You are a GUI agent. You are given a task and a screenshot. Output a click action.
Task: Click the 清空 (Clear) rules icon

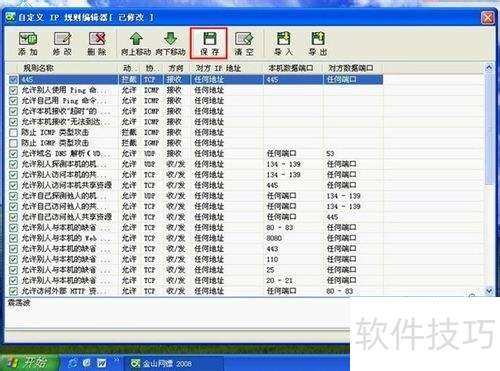pyautogui.click(x=244, y=43)
